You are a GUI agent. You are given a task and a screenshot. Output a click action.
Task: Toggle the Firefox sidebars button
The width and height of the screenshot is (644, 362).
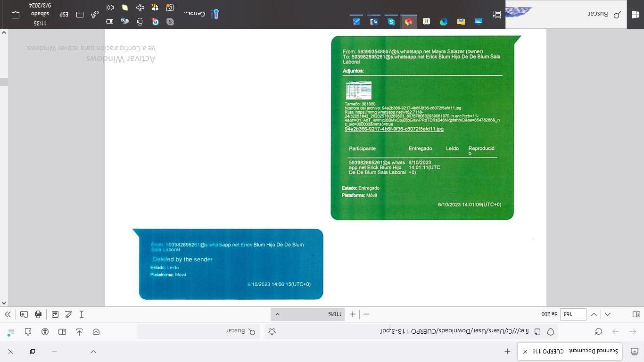click(x=62, y=332)
